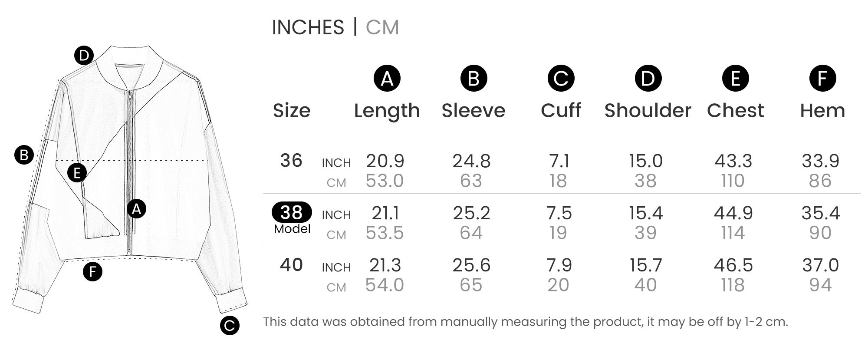The width and height of the screenshot is (868, 350).
Task: Click the A marker on jacket diagram
Action: (x=136, y=209)
